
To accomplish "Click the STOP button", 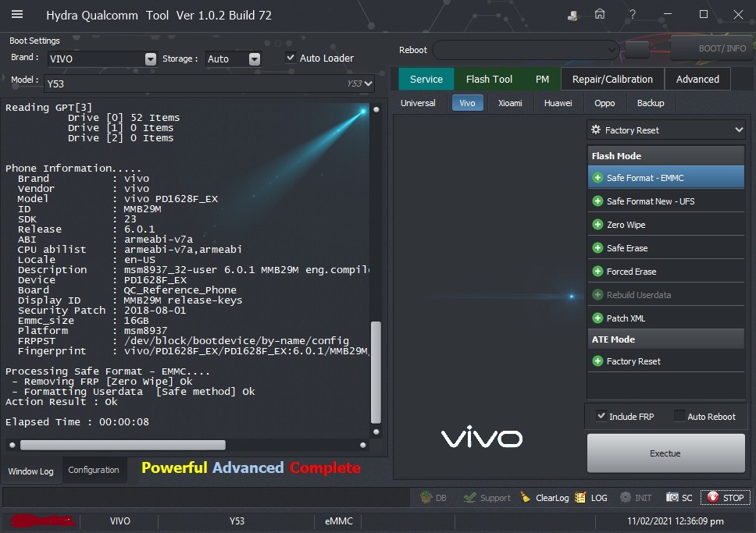I will click(725, 498).
